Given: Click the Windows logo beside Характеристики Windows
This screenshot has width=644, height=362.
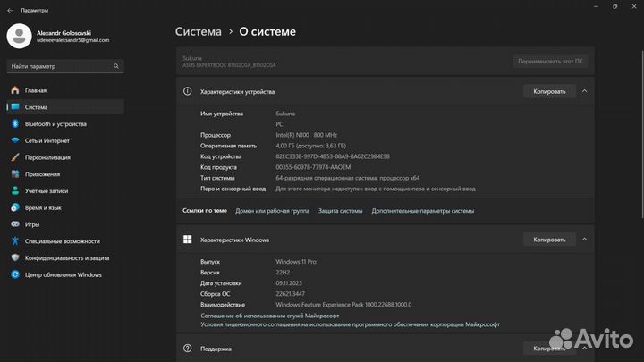Looking at the screenshot, I should tap(187, 240).
